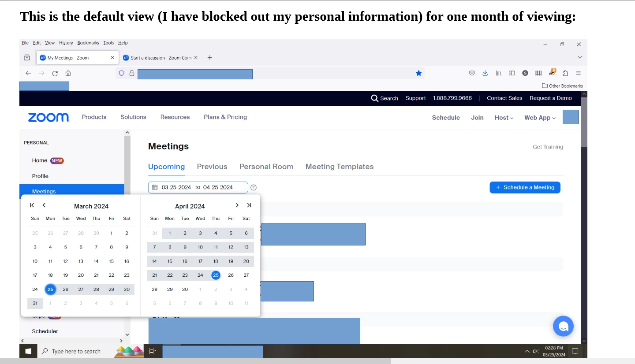635x364 pixels.
Task: Open Products navigation item
Action: click(94, 117)
